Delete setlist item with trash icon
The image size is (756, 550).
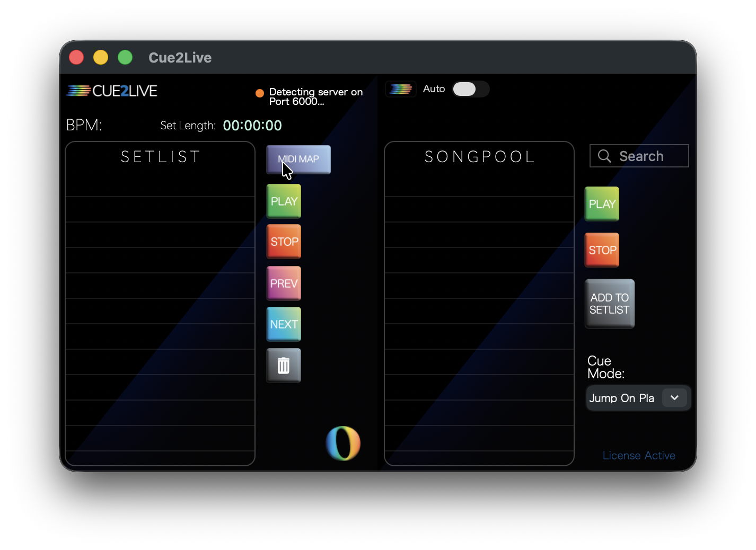pyautogui.click(x=284, y=366)
